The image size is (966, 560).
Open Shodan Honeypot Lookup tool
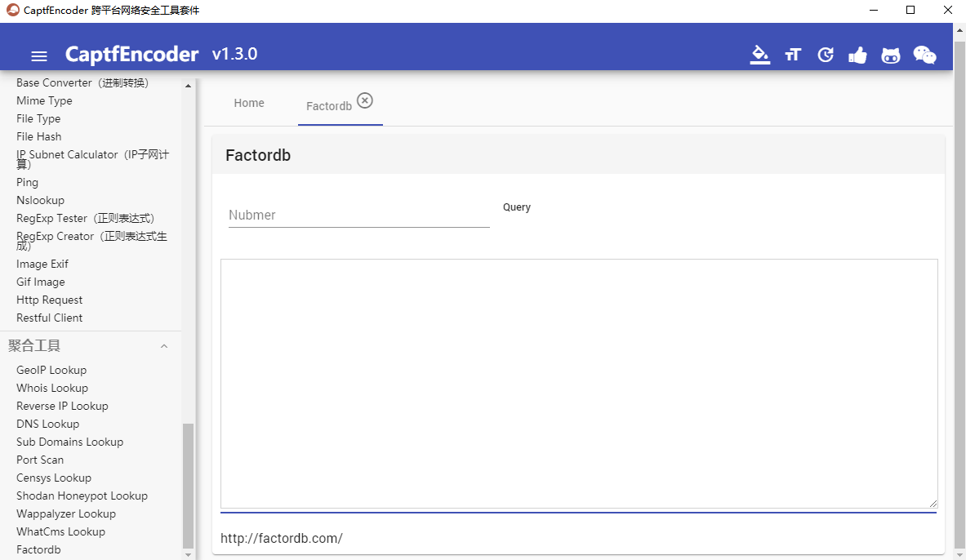pos(82,496)
